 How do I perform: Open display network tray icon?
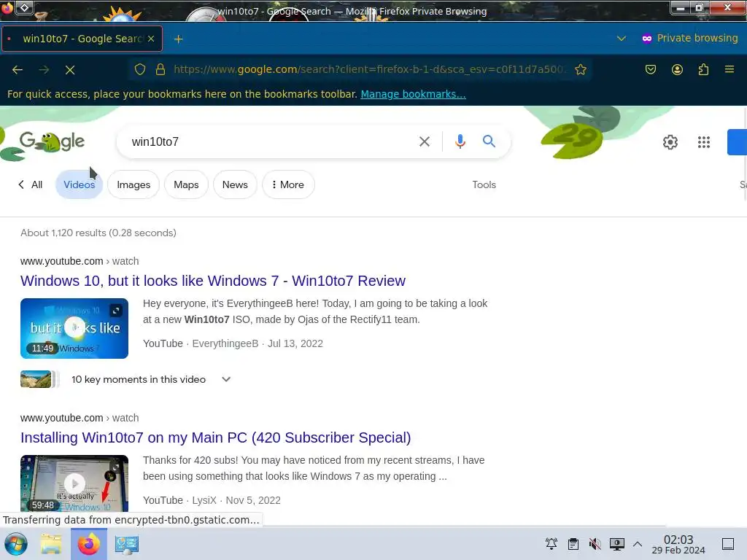coord(617,544)
